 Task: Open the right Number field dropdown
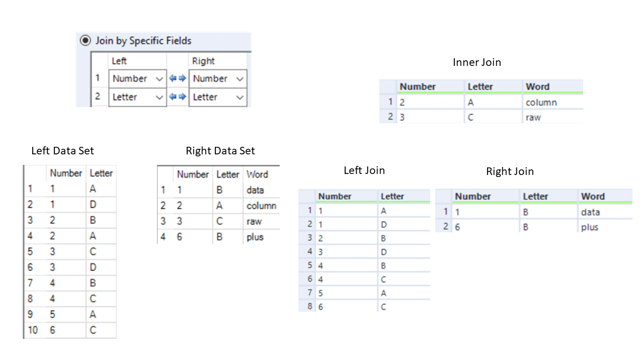coord(240,78)
